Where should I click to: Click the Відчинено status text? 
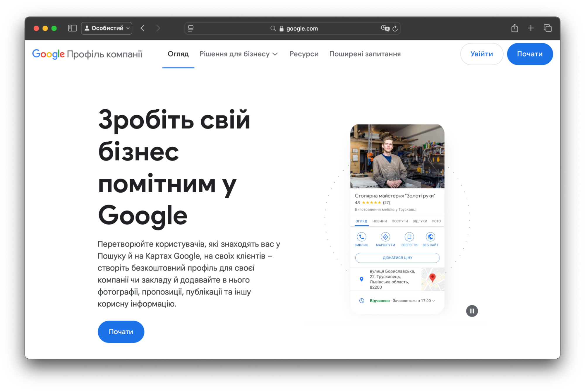(x=380, y=301)
